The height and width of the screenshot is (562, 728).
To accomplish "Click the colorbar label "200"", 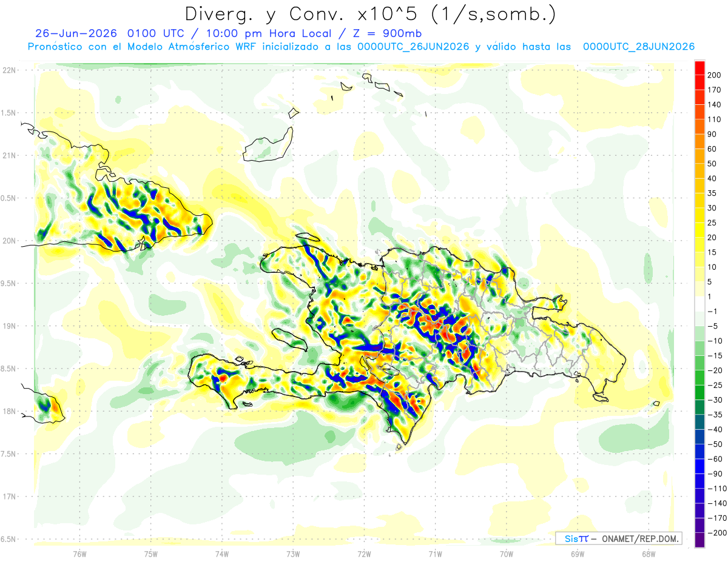I will 714,75.
